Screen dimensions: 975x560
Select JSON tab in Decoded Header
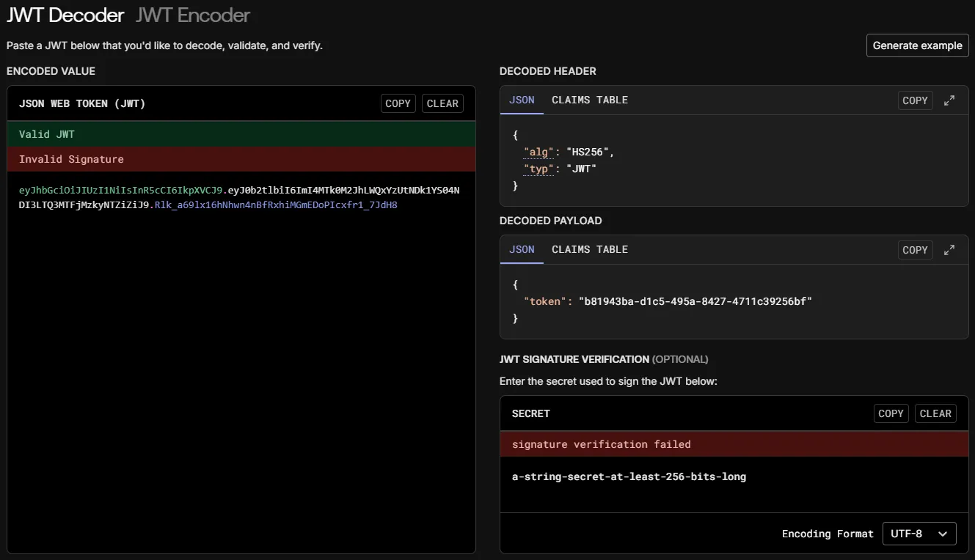click(522, 100)
